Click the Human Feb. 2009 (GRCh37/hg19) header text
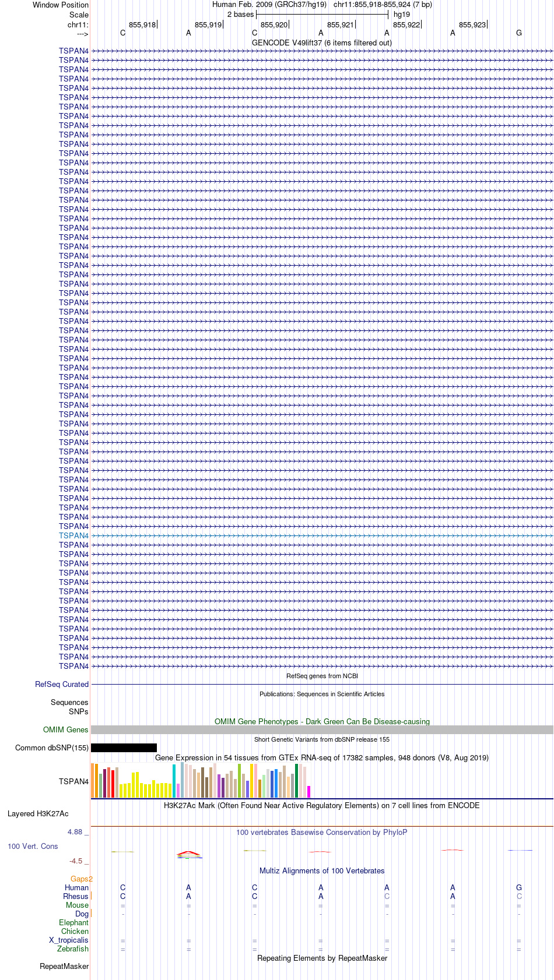 click(x=269, y=4)
